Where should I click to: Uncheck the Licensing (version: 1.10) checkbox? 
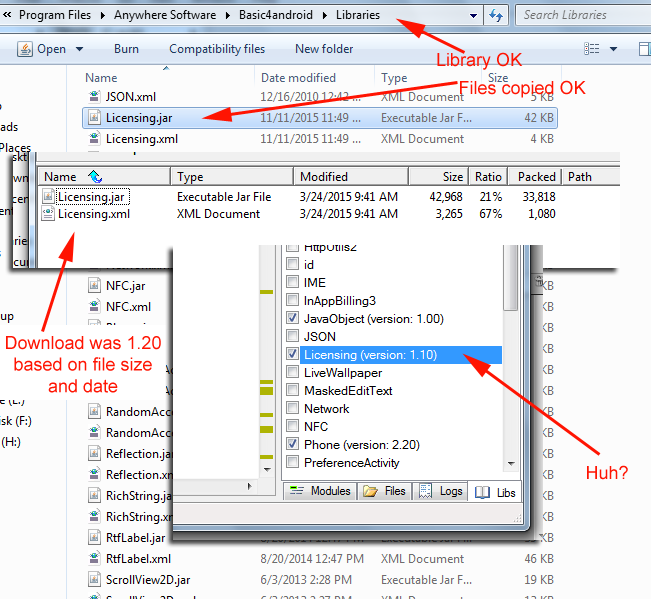(x=292, y=354)
